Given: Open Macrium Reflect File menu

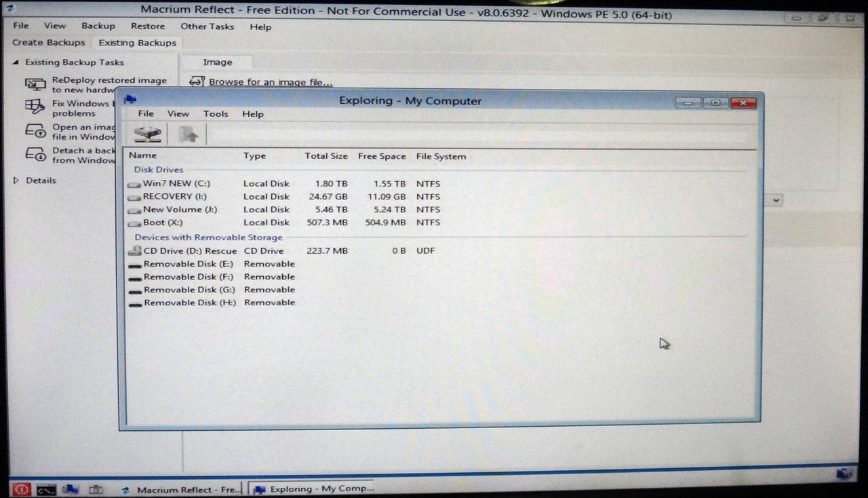Looking at the screenshot, I should pyautogui.click(x=21, y=26).
